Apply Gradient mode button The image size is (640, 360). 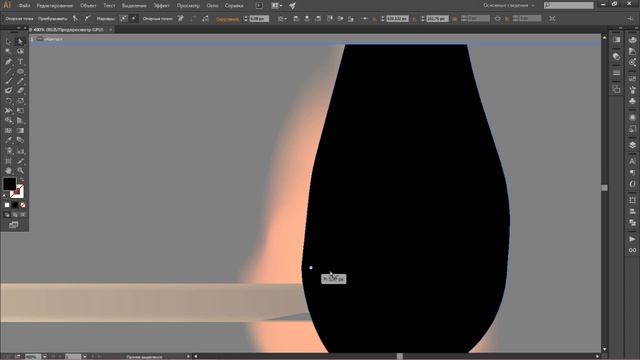15,205
